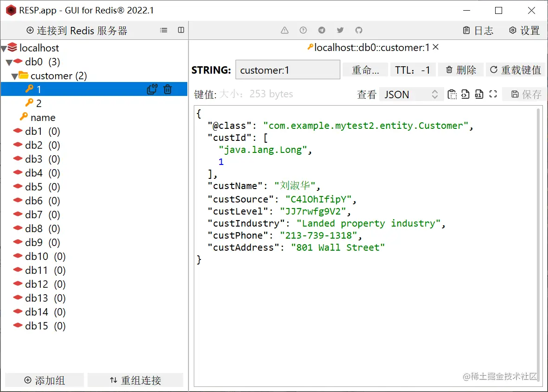548x392 pixels.
Task: Collapse the localhost connection tree
Action: point(4,49)
